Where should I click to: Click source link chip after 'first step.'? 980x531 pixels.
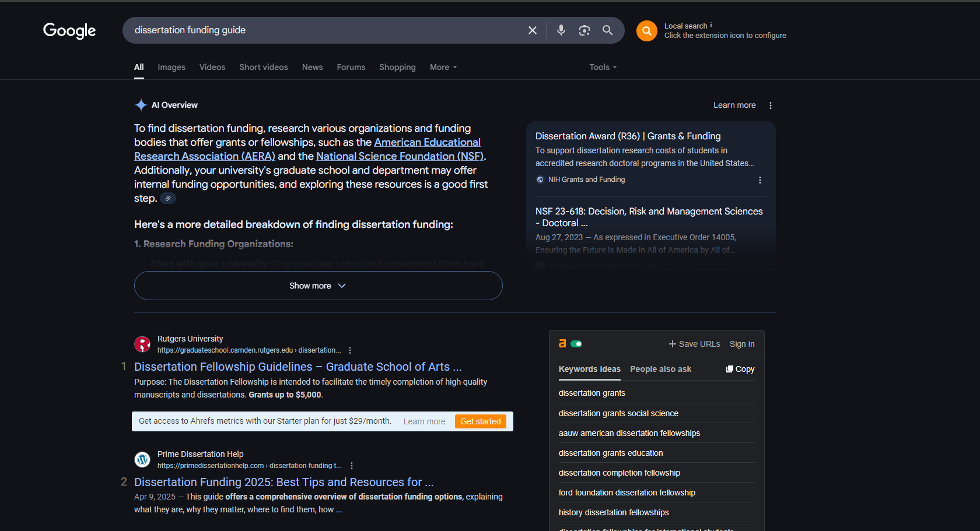[168, 198]
